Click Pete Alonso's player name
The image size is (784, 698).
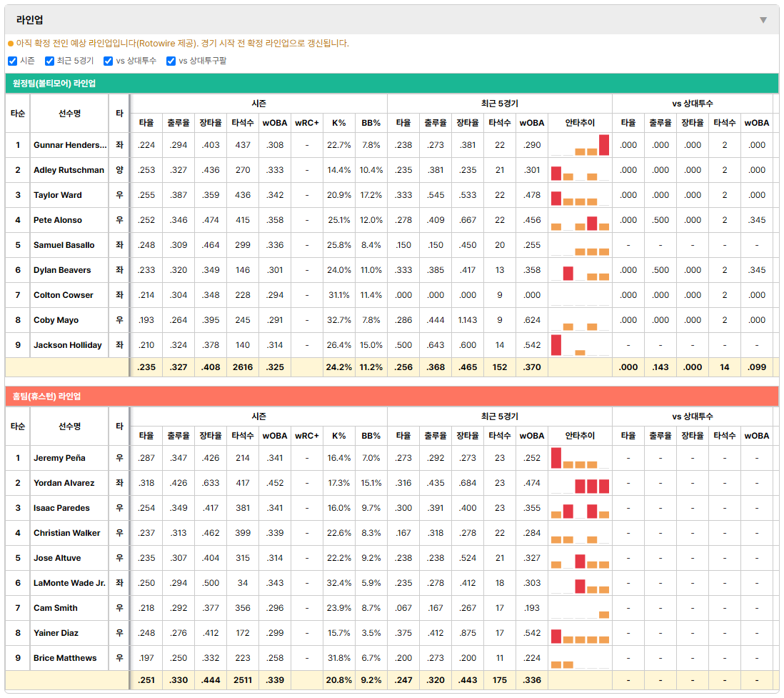coord(58,220)
